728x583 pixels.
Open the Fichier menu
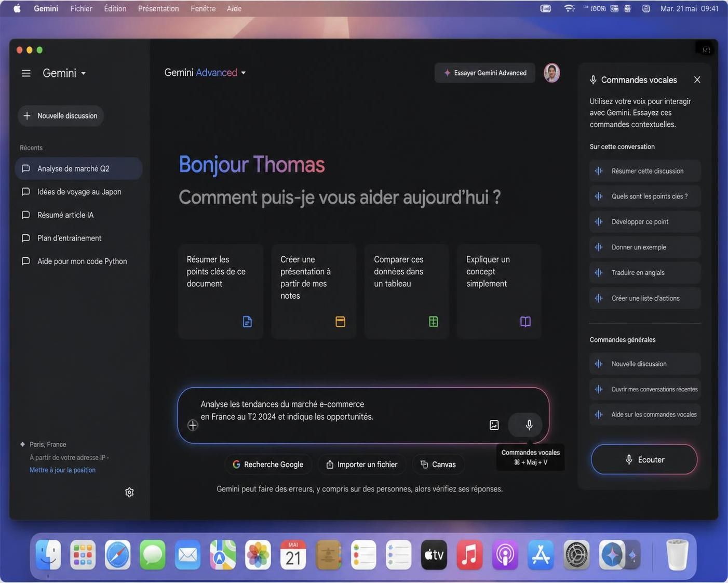point(81,8)
